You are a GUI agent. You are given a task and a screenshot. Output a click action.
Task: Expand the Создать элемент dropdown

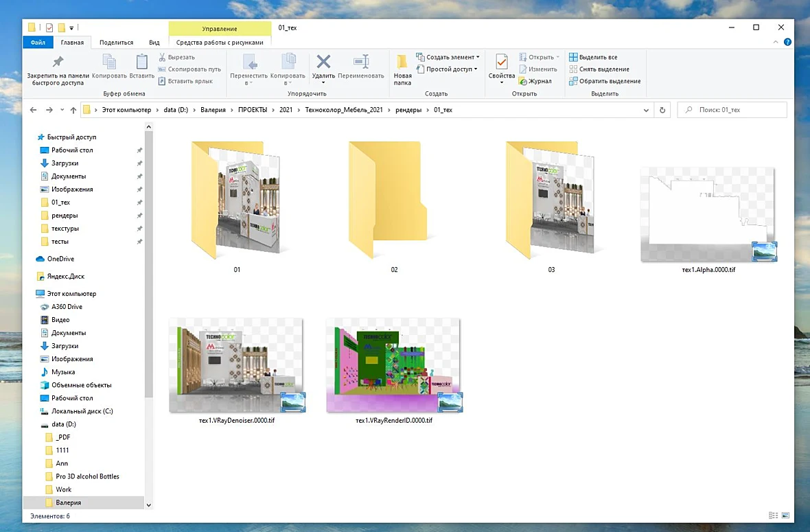coord(448,58)
